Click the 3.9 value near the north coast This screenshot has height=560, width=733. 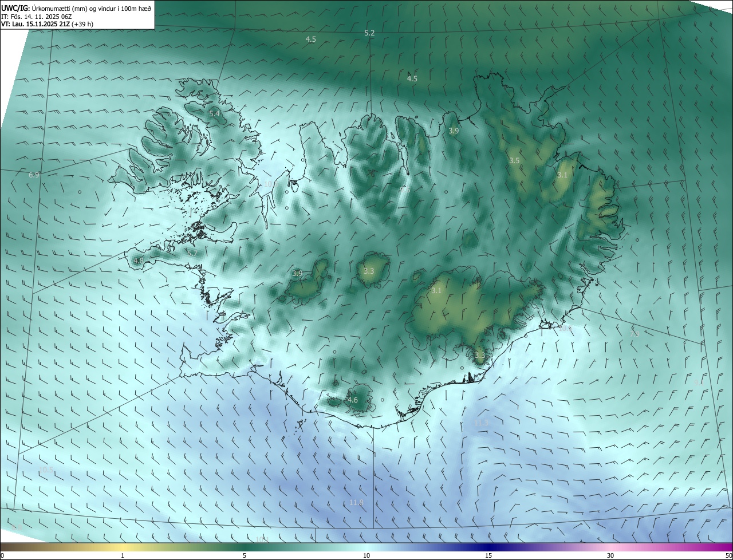454,131
